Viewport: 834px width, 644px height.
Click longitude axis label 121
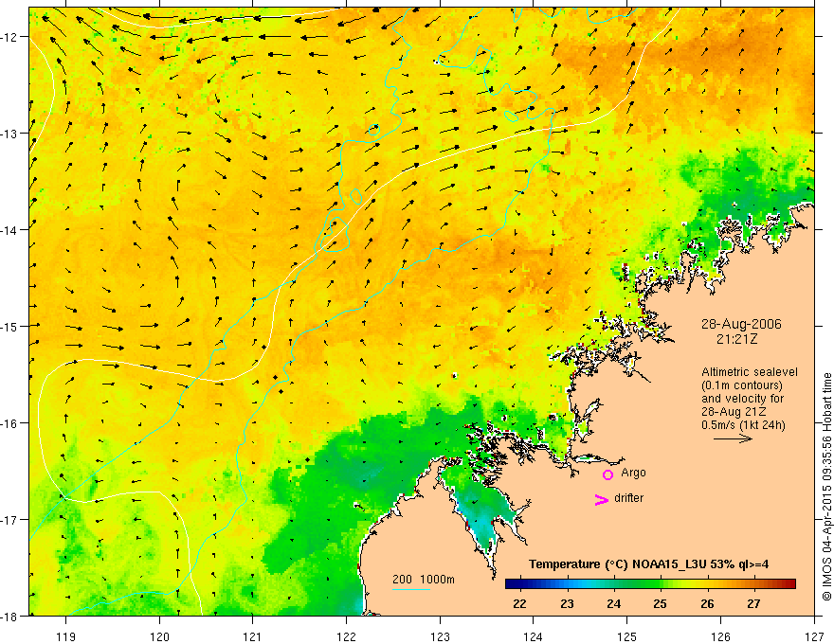(x=253, y=636)
